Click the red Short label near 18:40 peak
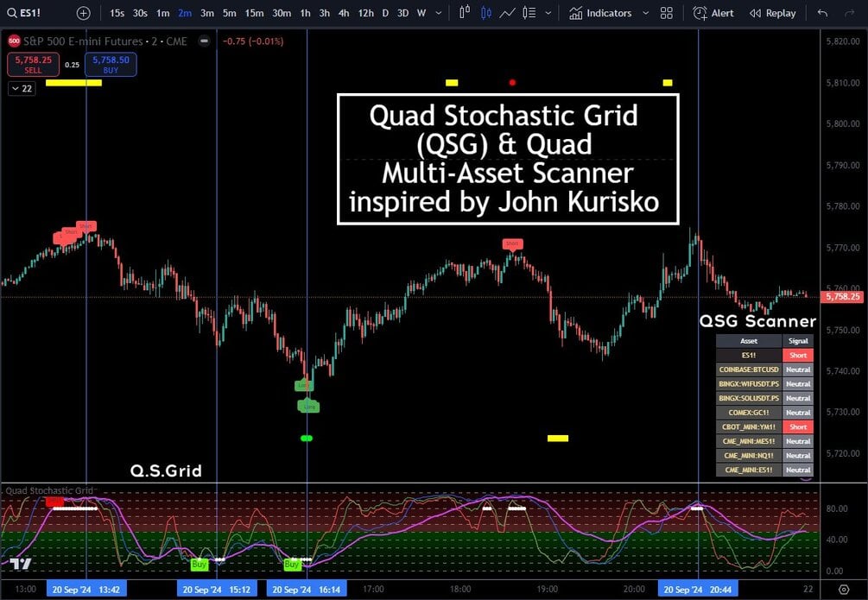Viewport: 868px width, 600px height. click(x=512, y=244)
